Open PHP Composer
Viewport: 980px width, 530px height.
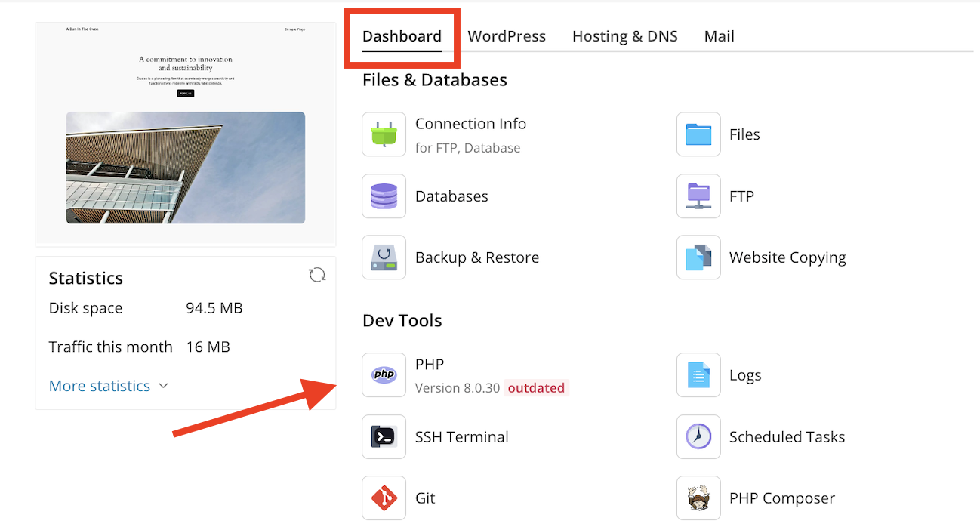pyautogui.click(x=781, y=498)
